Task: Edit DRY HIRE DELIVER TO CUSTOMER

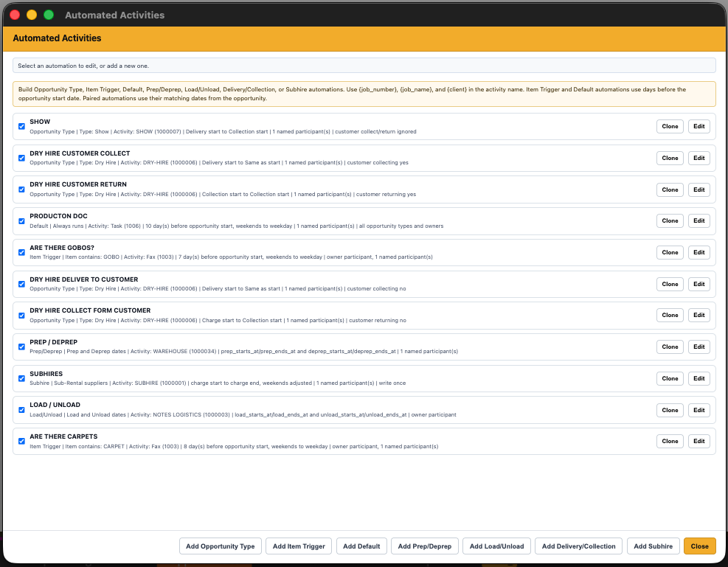Action: pos(698,284)
